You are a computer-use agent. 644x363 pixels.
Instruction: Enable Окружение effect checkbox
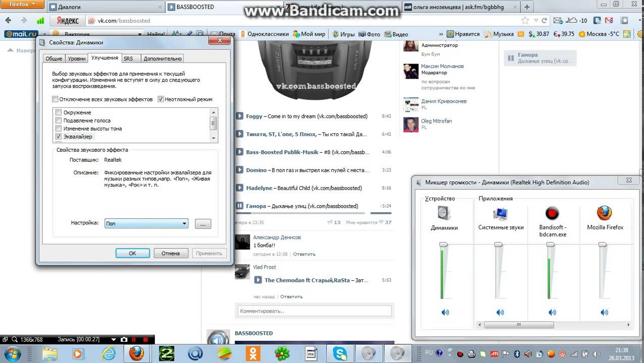(x=59, y=112)
